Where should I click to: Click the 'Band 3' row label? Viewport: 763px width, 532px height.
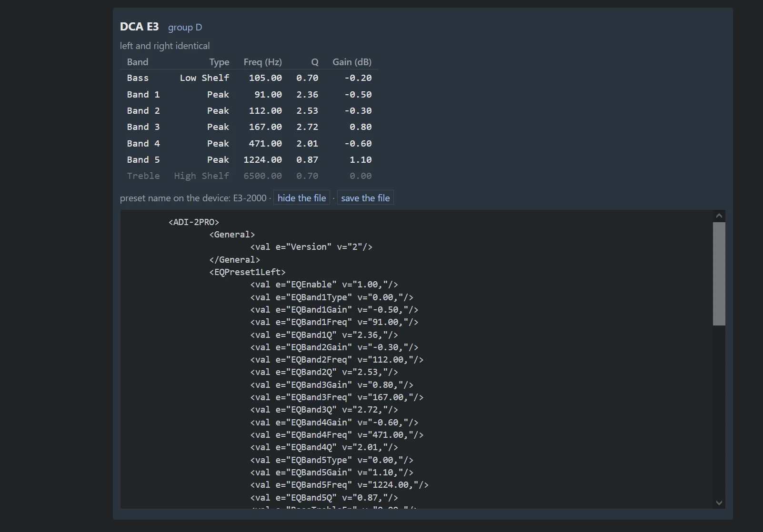[143, 127]
